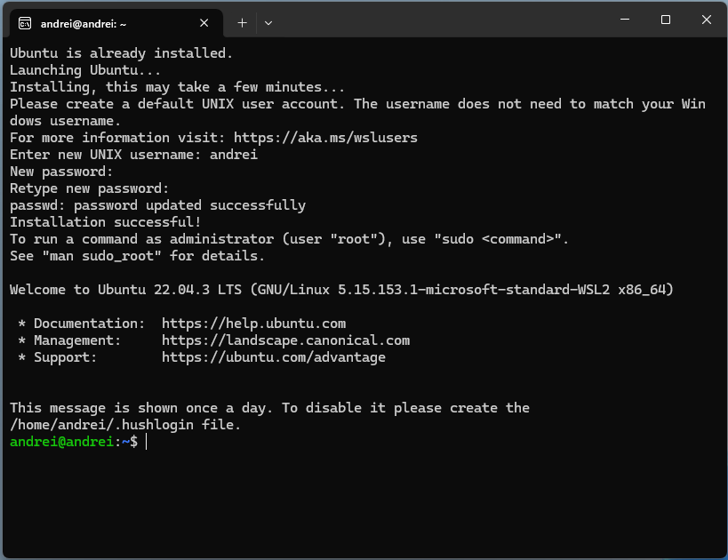Click the green andrei@andrei prompt text
This screenshot has width=728, height=560.
point(61,442)
